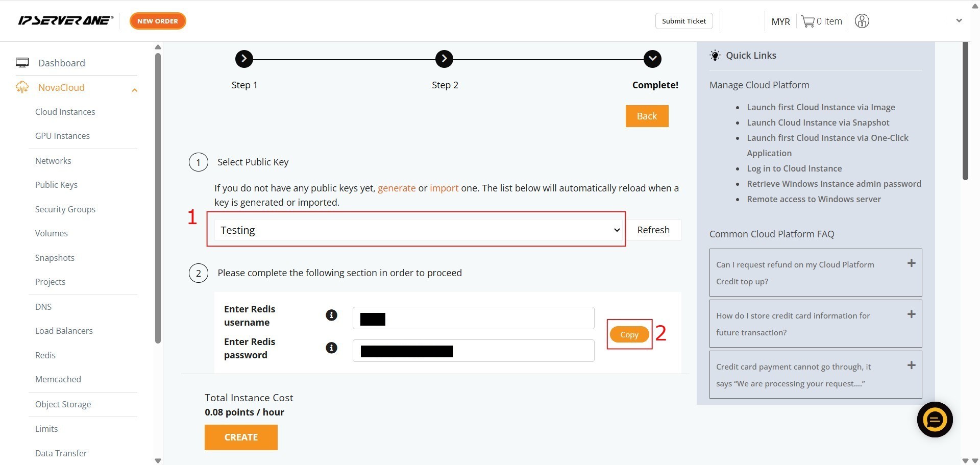Click the generate public key link

point(396,188)
